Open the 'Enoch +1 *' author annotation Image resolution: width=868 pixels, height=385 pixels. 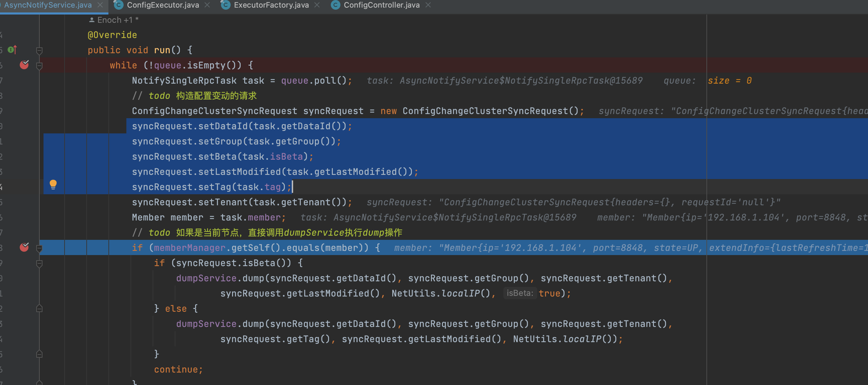(x=114, y=20)
